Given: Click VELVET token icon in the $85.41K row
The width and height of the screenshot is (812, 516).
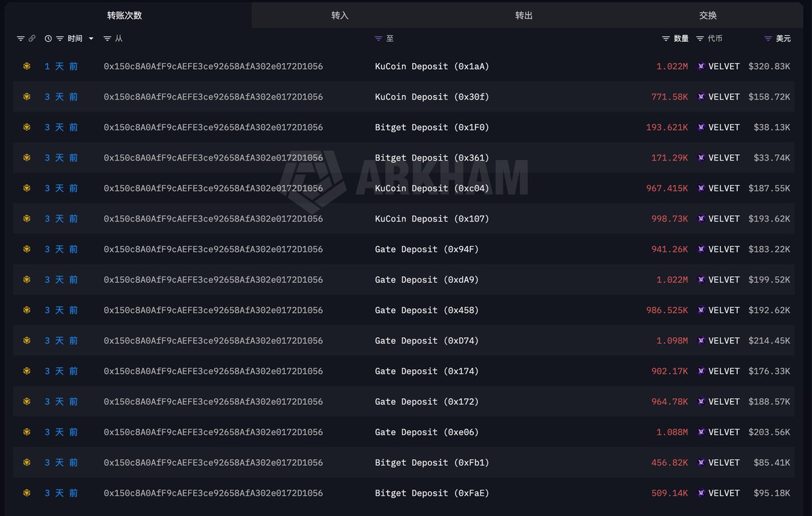Looking at the screenshot, I should tap(701, 463).
